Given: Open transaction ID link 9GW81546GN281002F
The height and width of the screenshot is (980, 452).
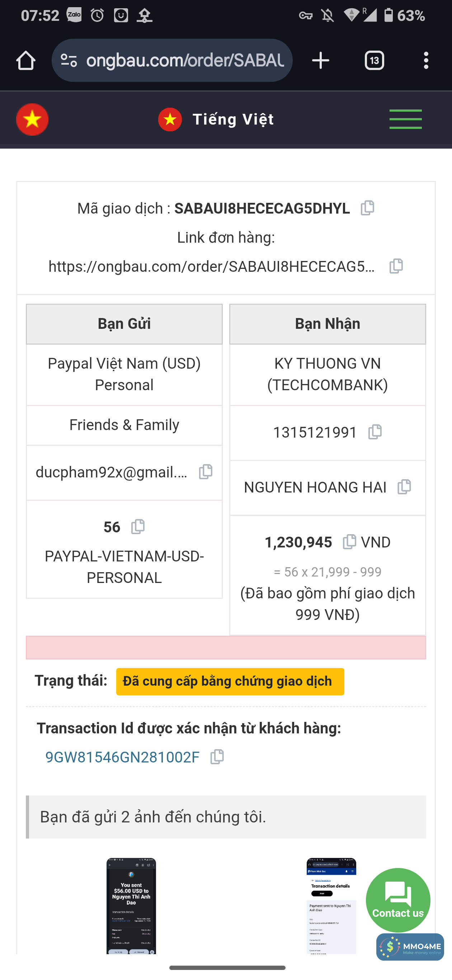Looking at the screenshot, I should pos(122,757).
